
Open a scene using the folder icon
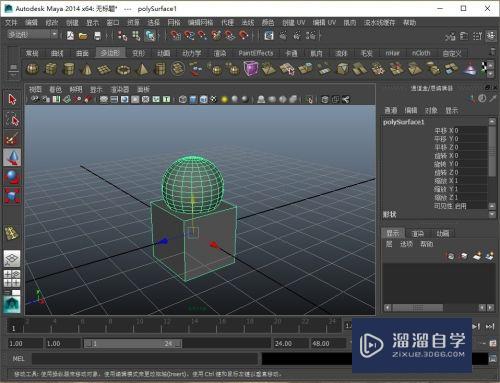(83, 35)
